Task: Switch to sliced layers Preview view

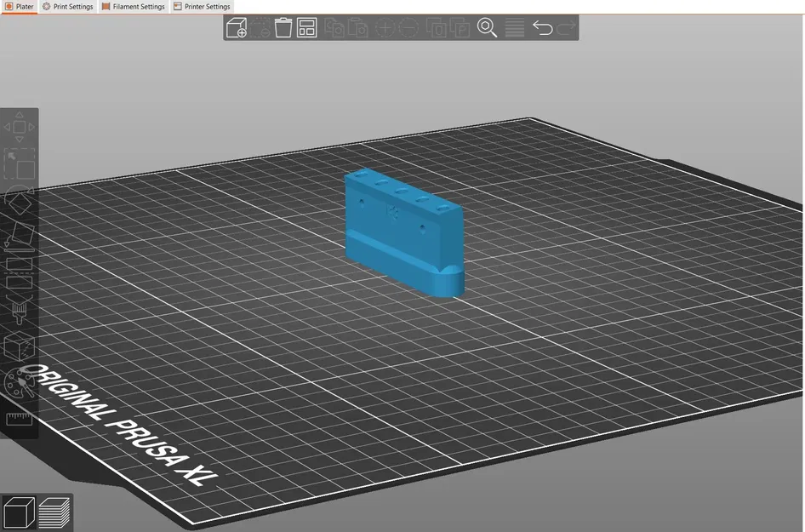Action: pyautogui.click(x=54, y=512)
